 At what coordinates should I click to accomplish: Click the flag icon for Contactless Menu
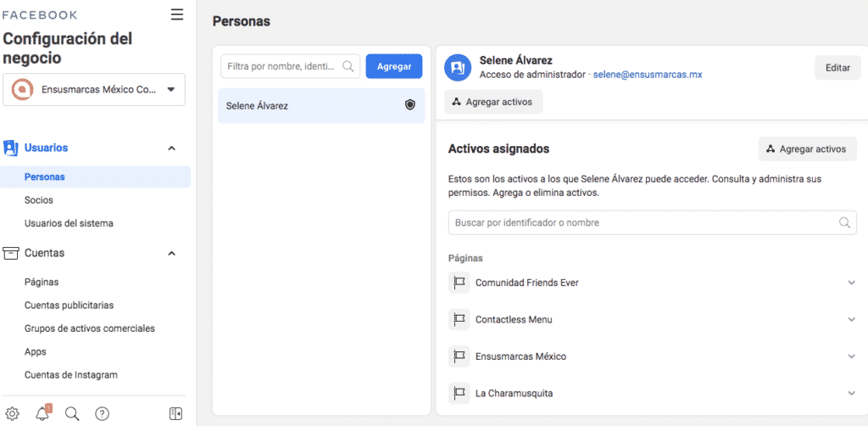[459, 320]
